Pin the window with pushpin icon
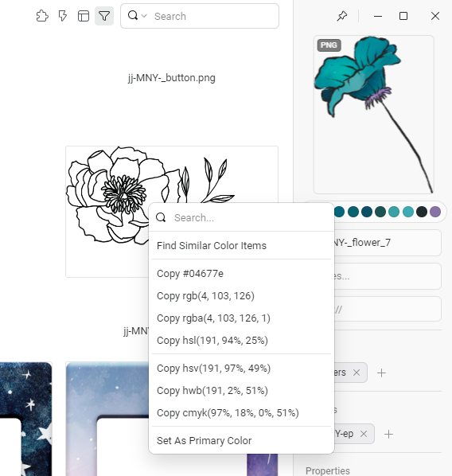This screenshot has height=476, width=452. [x=342, y=16]
